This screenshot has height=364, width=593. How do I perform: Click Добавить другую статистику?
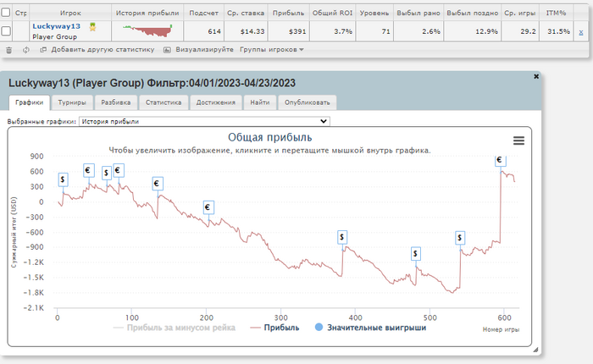coord(103,49)
